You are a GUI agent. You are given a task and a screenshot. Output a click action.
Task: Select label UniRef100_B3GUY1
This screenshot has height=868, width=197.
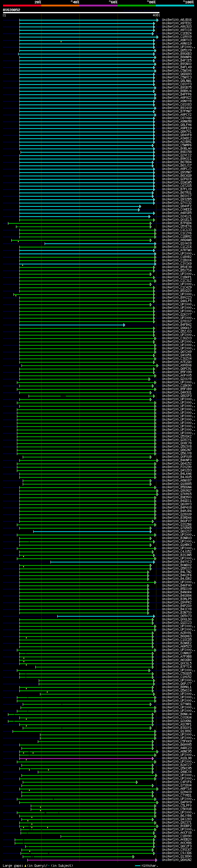click(x=176, y=728)
